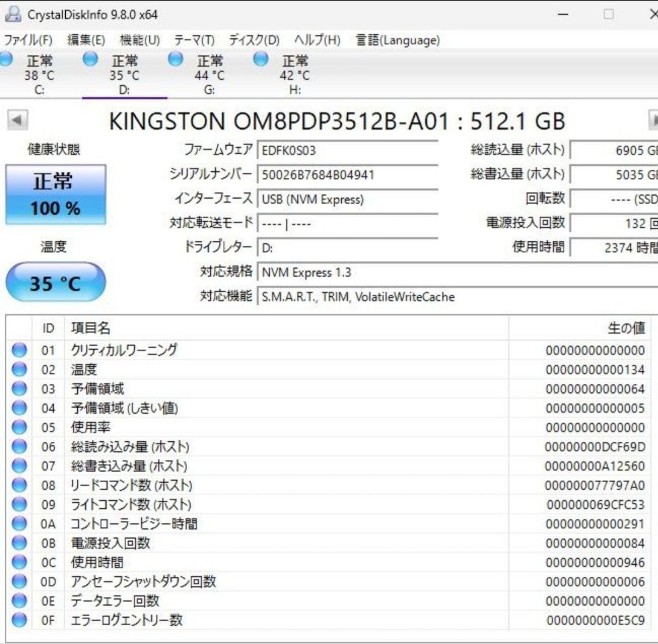Click raw value 0000000000946

(x=595, y=562)
